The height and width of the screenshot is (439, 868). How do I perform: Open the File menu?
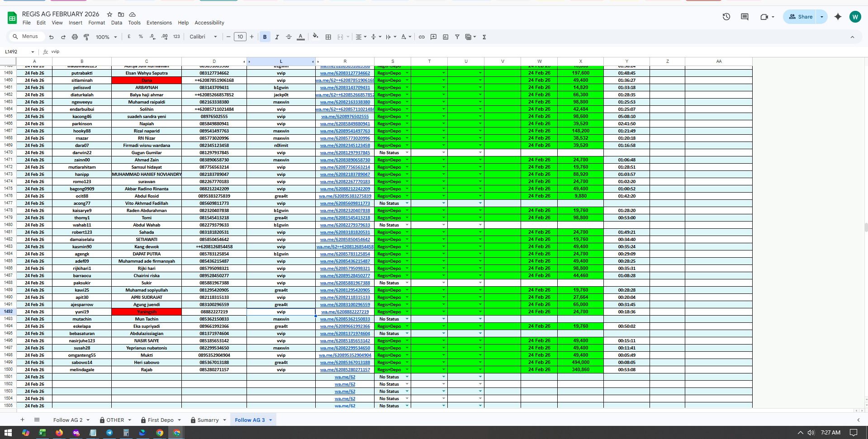pyautogui.click(x=27, y=23)
